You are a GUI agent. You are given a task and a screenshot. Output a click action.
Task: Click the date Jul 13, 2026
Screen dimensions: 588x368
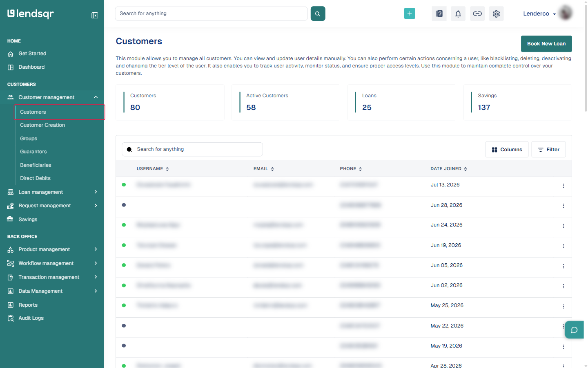coord(445,185)
